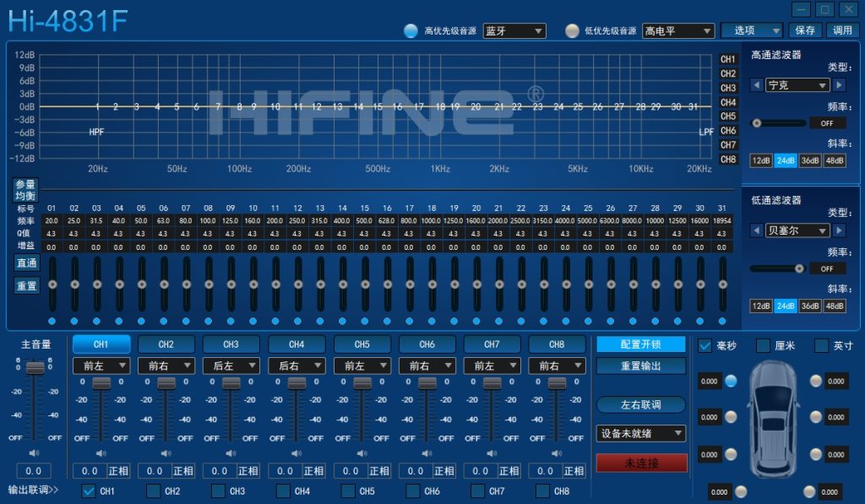Enable the 厘米 (centimeters) checkbox
This screenshot has height=504, width=865.
[x=763, y=346]
